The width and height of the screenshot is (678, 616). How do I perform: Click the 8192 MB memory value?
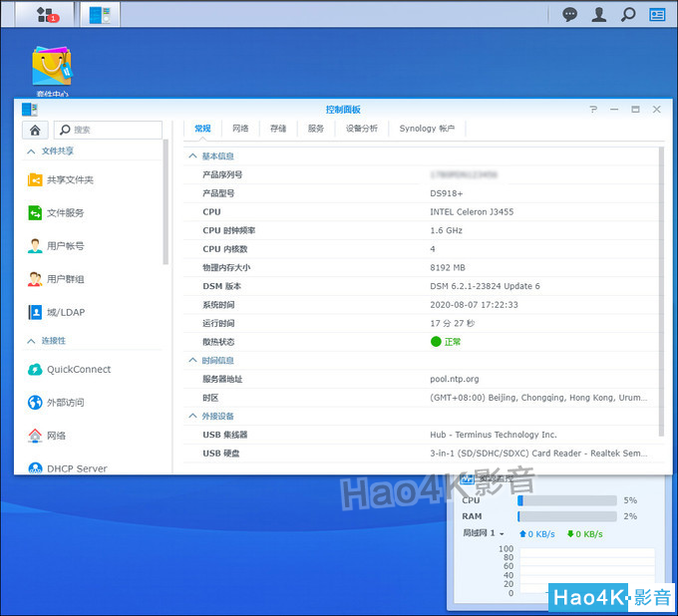(x=448, y=267)
